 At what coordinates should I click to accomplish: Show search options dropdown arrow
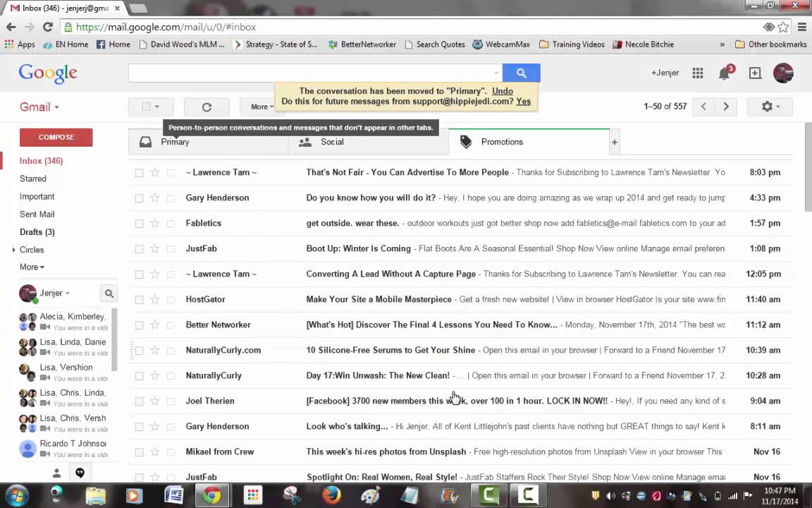coord(496,73)
